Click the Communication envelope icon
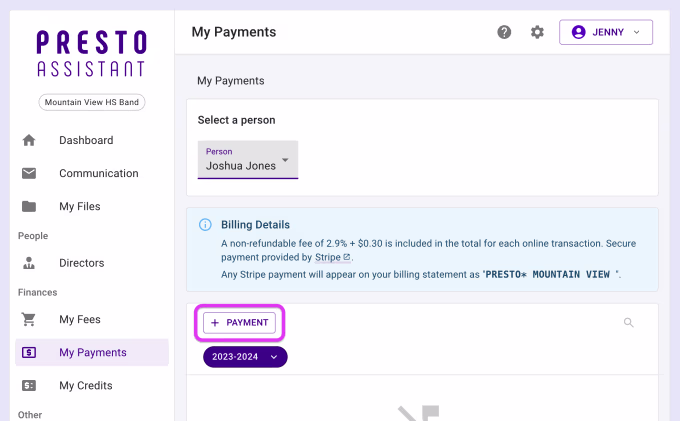680x421 pixels. point(29,173)
